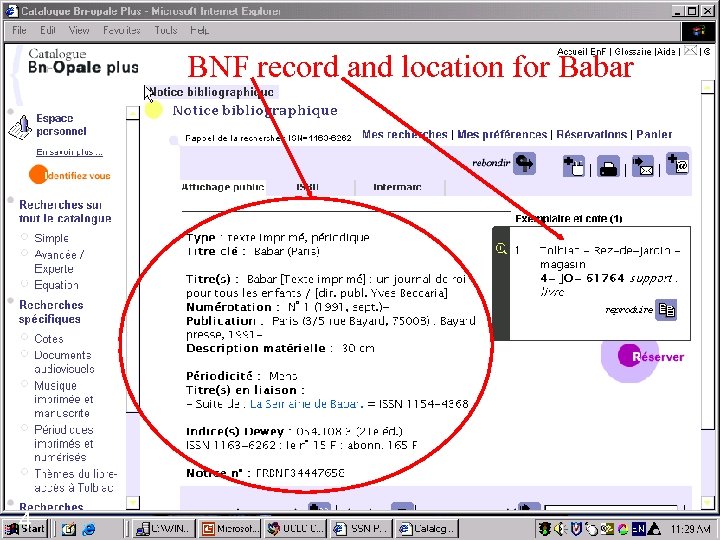Viewport: 720px width, 540px height.
Task: Click the Aide link
Action: 666,51
